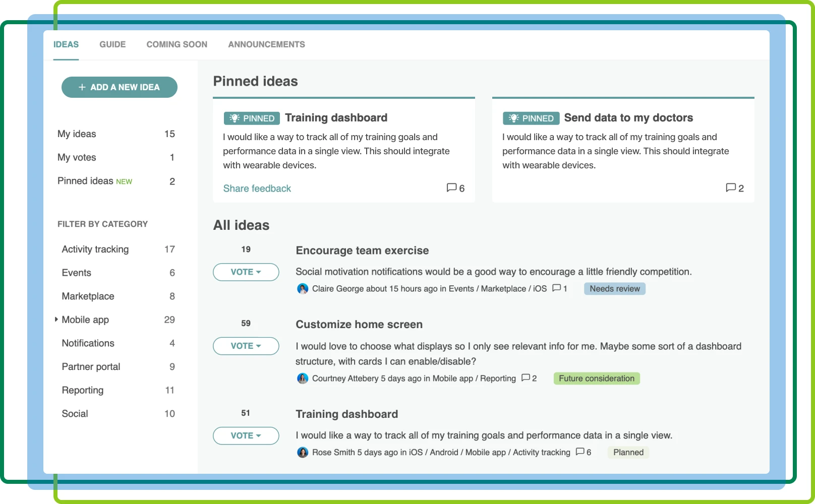The image size is (815, 504).
Task: Click comment icon on Encourage team exercise
Action: [x=557, y=288]
